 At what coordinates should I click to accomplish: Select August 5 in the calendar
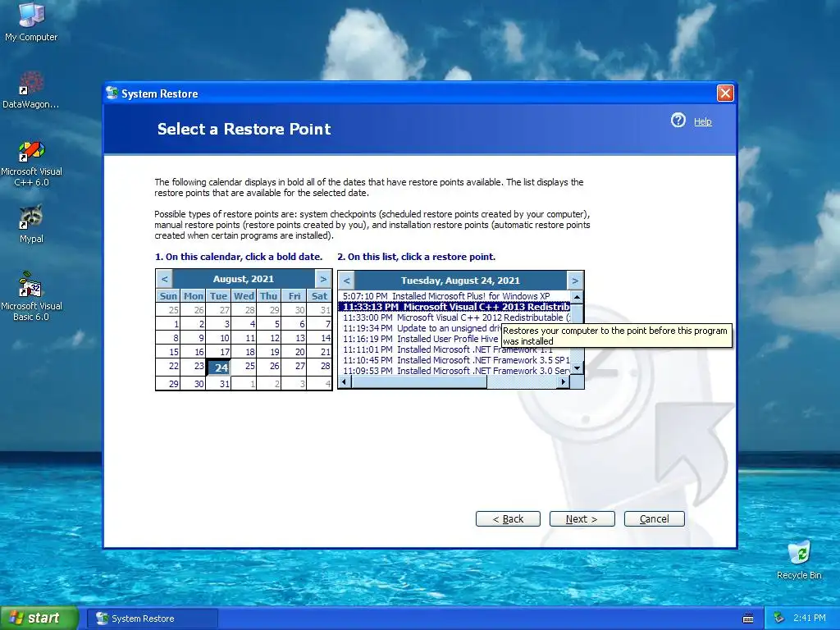coord(269,323)
